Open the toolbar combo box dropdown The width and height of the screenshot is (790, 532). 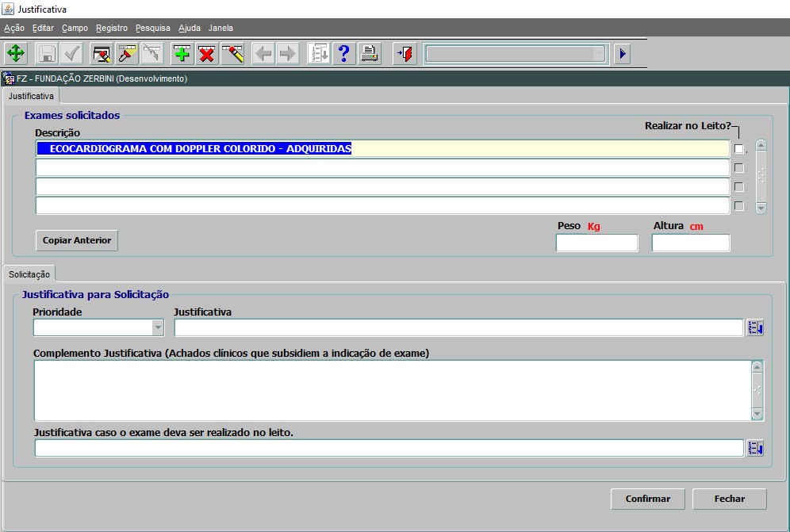tap(598, 53)
